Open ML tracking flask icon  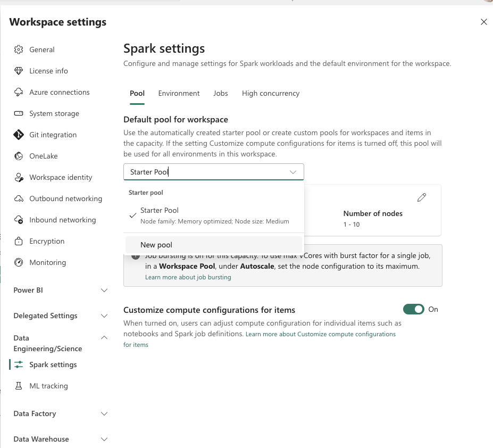pos(19,386)
